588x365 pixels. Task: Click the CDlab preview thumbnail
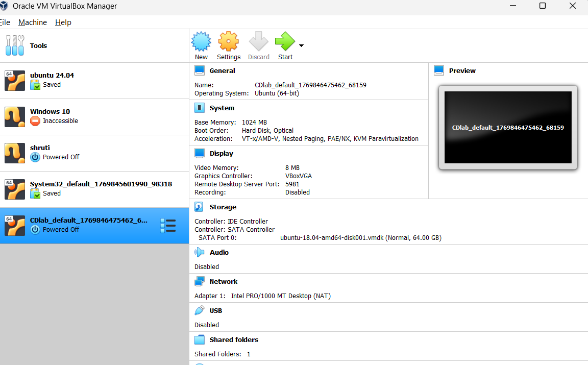tap(507, 127)
